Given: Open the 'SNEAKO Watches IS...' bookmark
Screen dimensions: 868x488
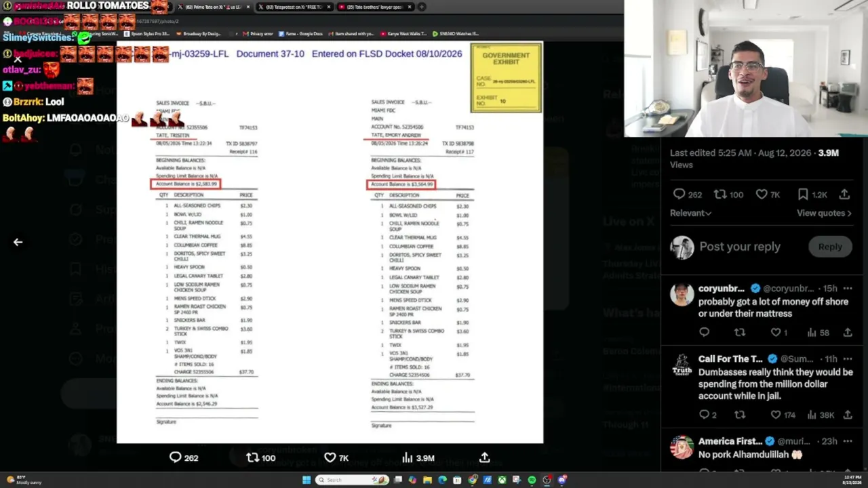Looking at the screenshot, I should click(456, 34).
